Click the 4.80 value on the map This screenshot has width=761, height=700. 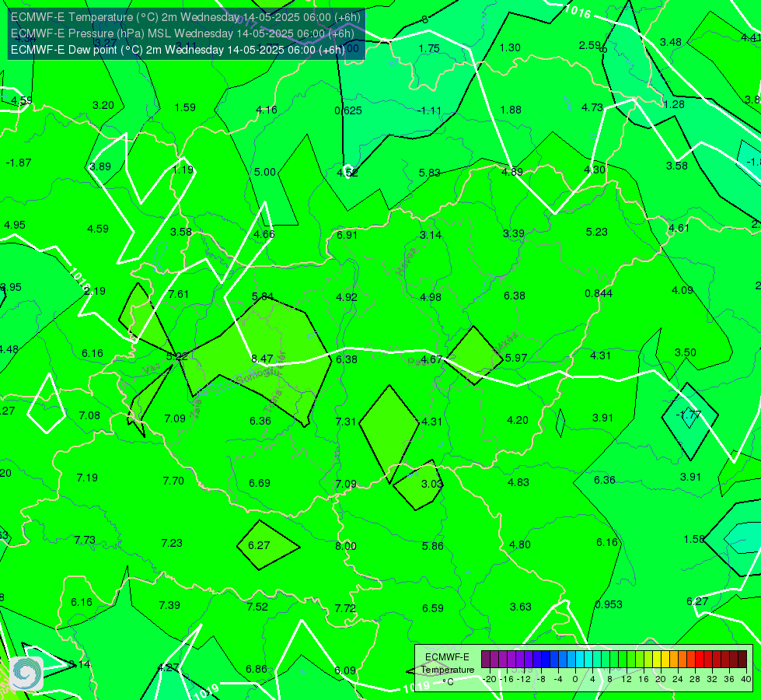520,544
